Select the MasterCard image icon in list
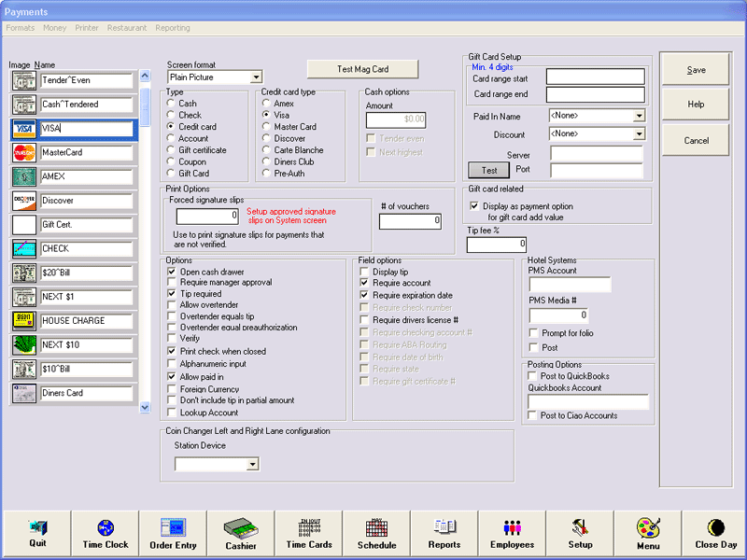 click(x=24, y=153)
